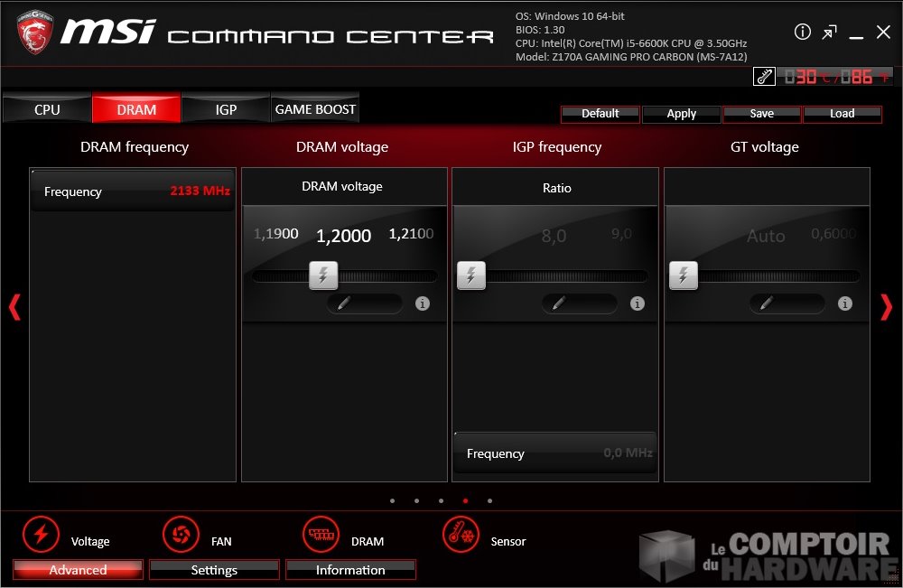Click the temperature readout display
Screen dimensions: 903x588
pos(835,76)
